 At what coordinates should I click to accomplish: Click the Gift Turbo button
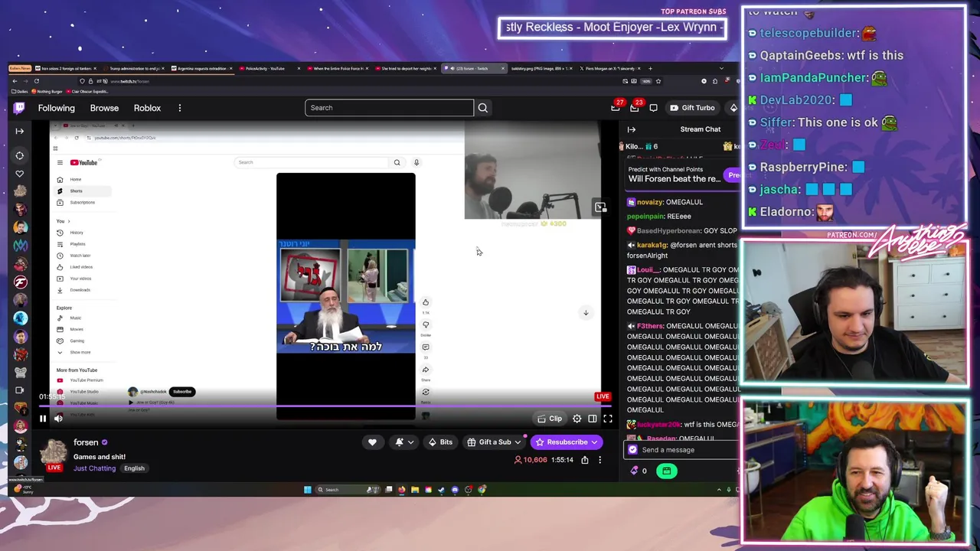tap(692, 108)
